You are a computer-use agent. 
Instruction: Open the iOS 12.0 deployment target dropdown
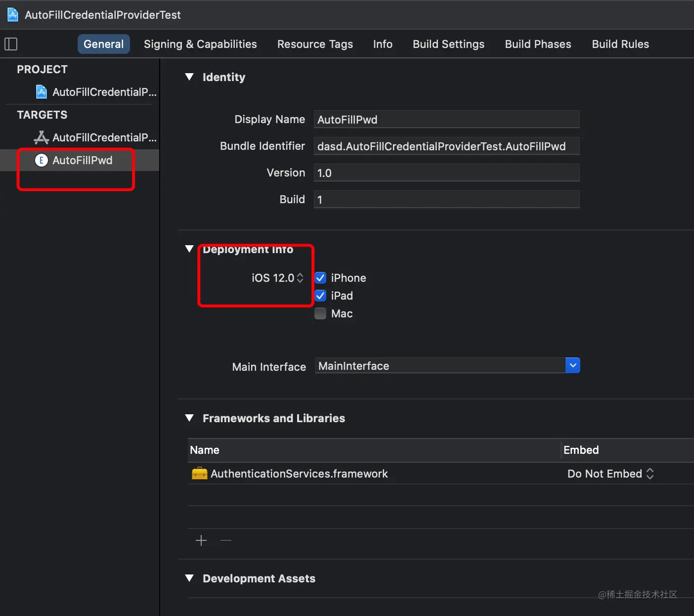coord(277,278)
